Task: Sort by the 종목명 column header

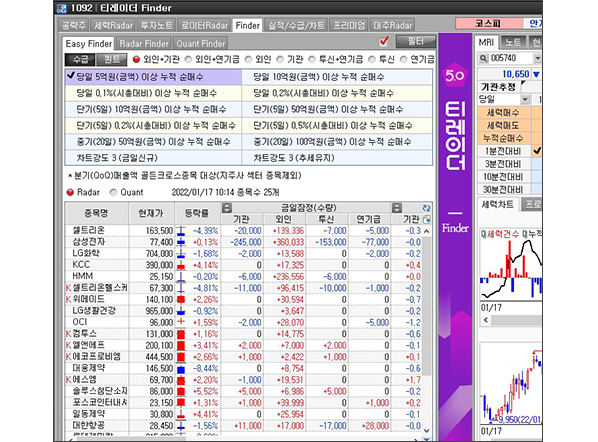Action: (96, 213)
